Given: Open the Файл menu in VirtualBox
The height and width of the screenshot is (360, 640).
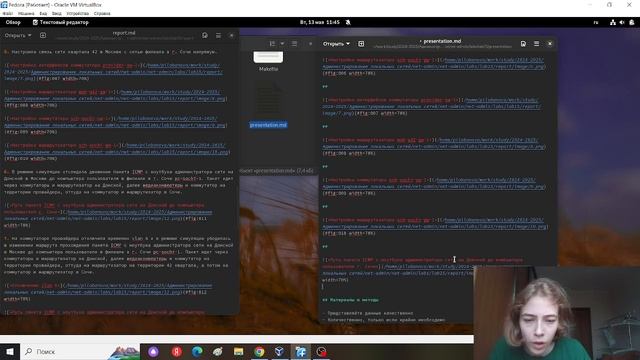Looking at the screenshot, I should pyautogui.click(x=7, y=13).
